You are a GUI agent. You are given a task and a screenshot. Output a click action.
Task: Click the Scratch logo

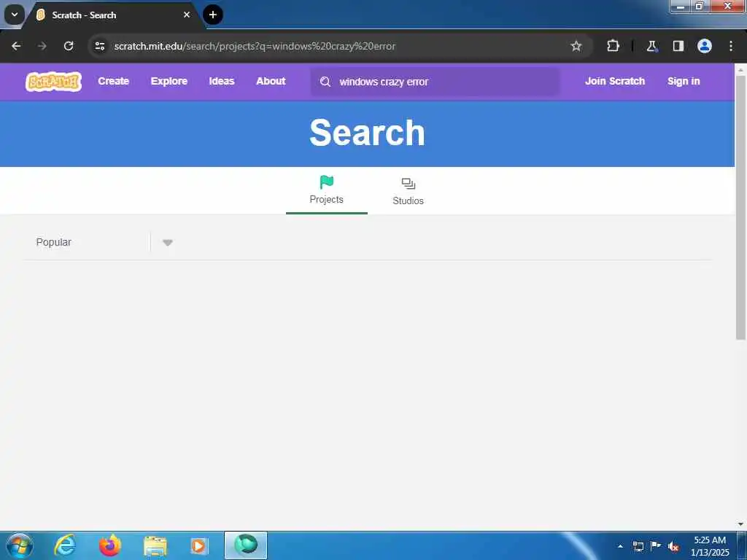point(53,82)
